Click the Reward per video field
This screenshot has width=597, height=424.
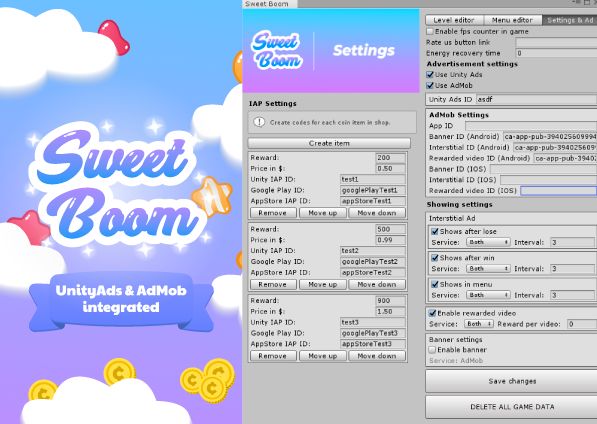point(582,324)
